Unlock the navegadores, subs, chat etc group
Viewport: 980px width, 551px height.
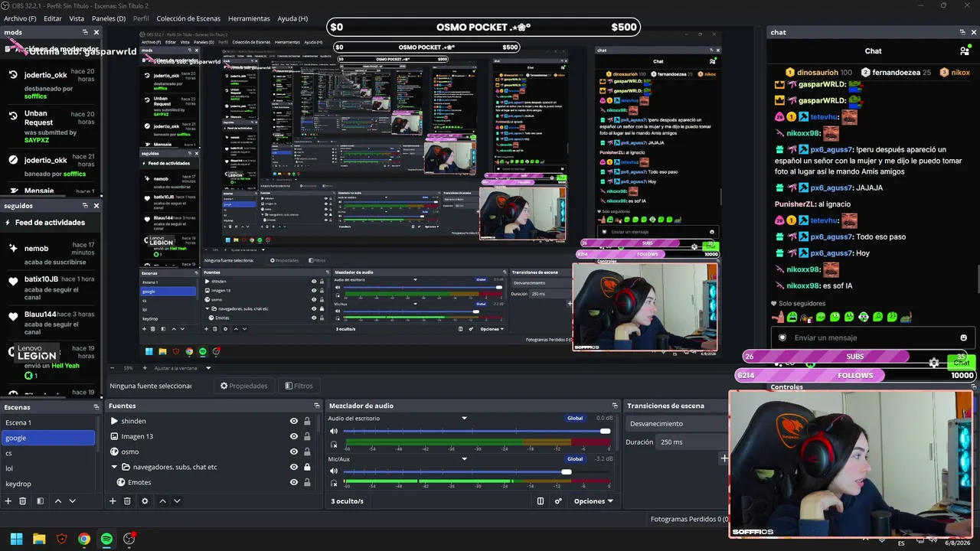pyautogui.click(x=307, y=467)
